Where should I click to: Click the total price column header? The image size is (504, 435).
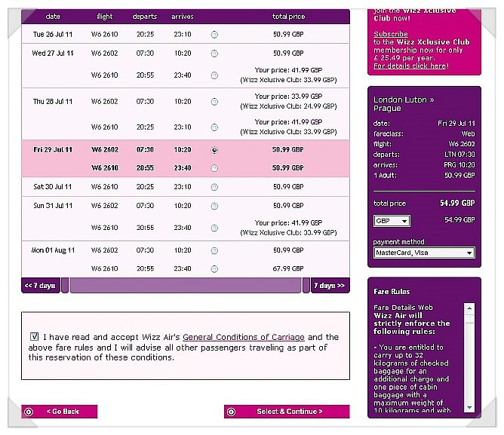click(x=289, y=17)
